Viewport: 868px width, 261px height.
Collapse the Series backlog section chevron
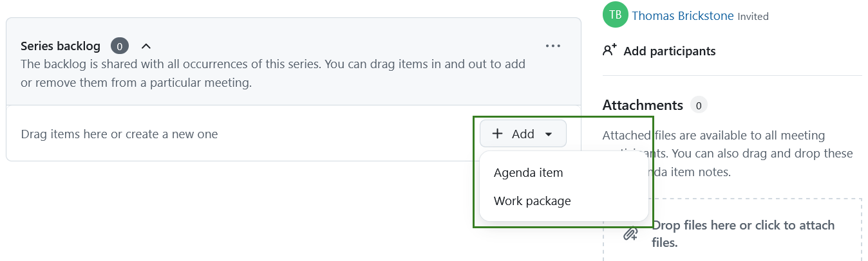(146, 46)
